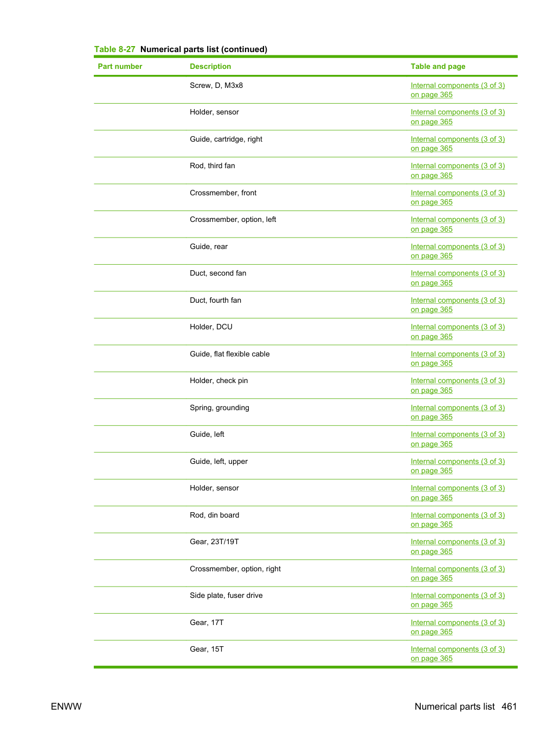Open the link for Crossmember, option, left
The image size is (560, 746).
tap(458, 224)
